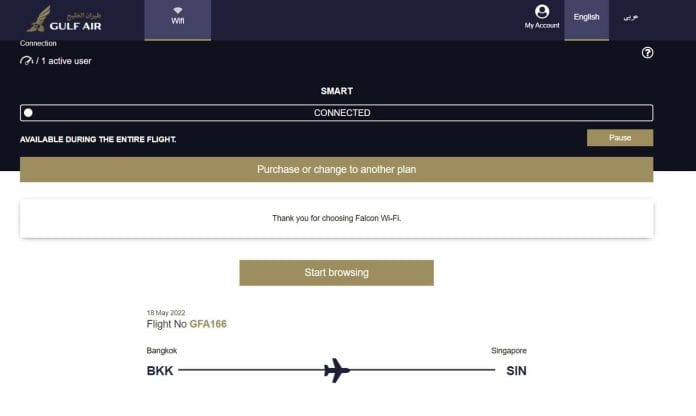Viewport: 696px width, 416px height.
Task: Click the My Account label
Action: pyautogui.click(x=542, y=26)
